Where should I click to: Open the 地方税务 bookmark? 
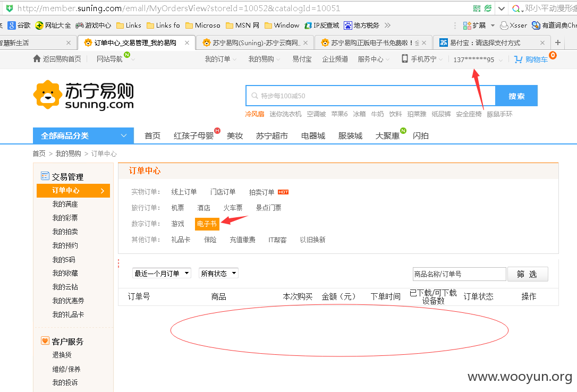tap(361, 25)
